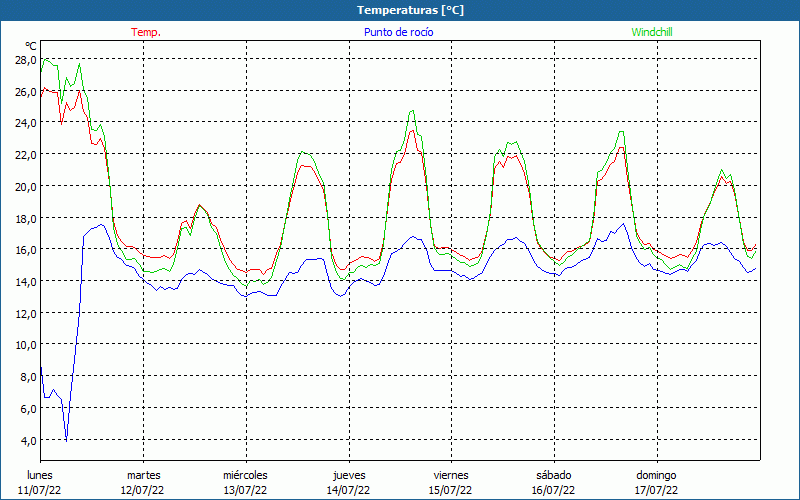Click the 24,0 y-axis value

point(26,123)
